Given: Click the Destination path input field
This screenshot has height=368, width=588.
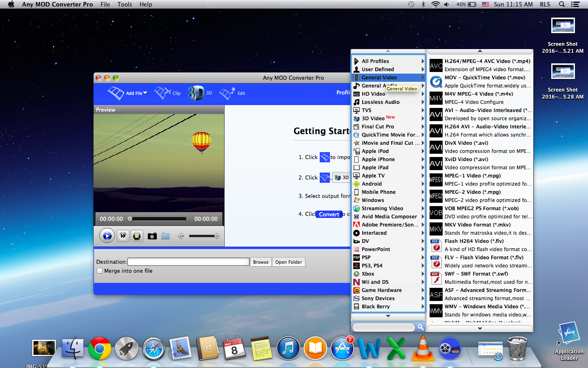Looking at the screenshot, I should point(189,262).
